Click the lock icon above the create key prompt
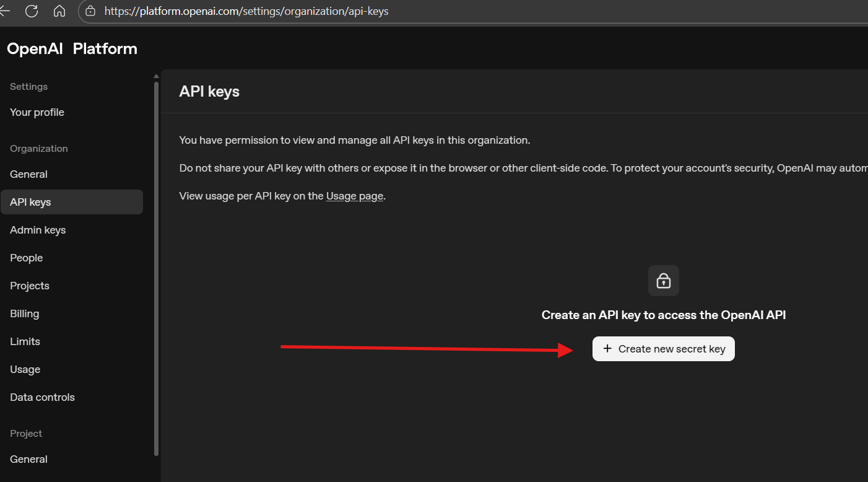Viewport: 868px width, 482px height. click(664, 281)
